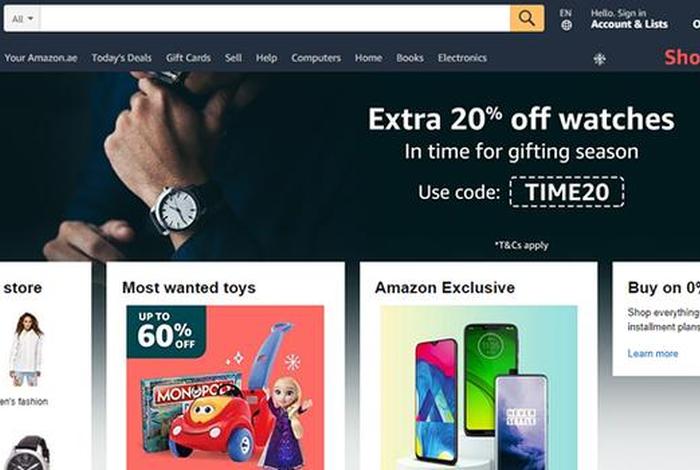Select the Sell nav link

point(233,58)
